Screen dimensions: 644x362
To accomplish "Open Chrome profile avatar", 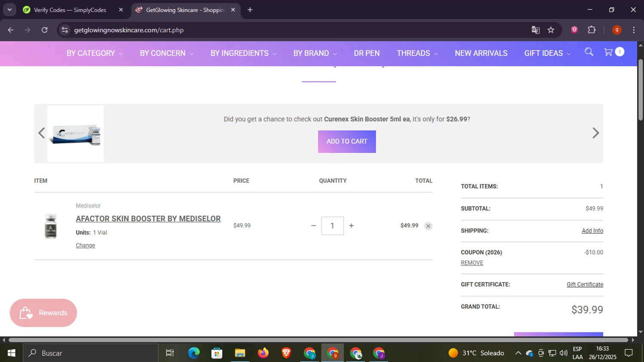I will pos(617,30).
